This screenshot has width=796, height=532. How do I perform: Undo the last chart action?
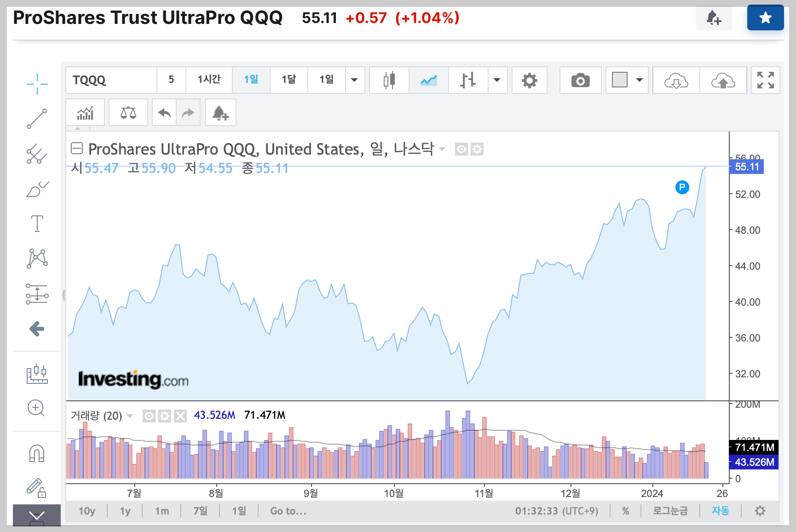(164, 112)
